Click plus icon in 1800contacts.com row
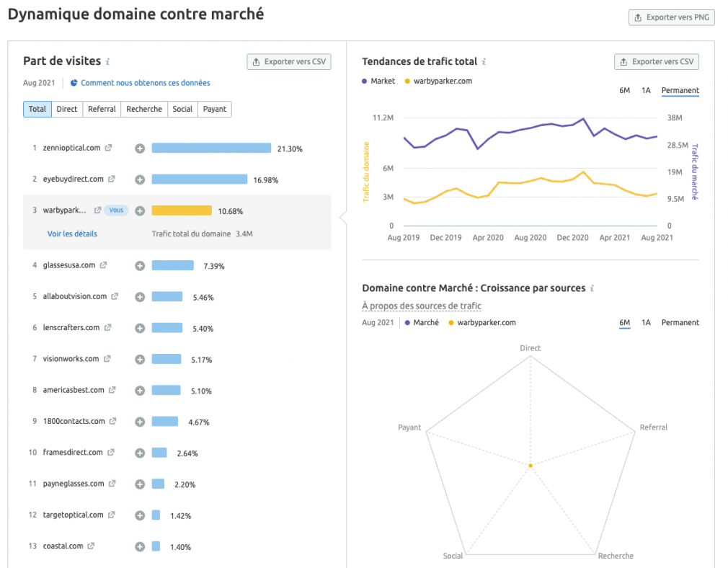Viewport: 728px width, 568px height. (140, 422)
